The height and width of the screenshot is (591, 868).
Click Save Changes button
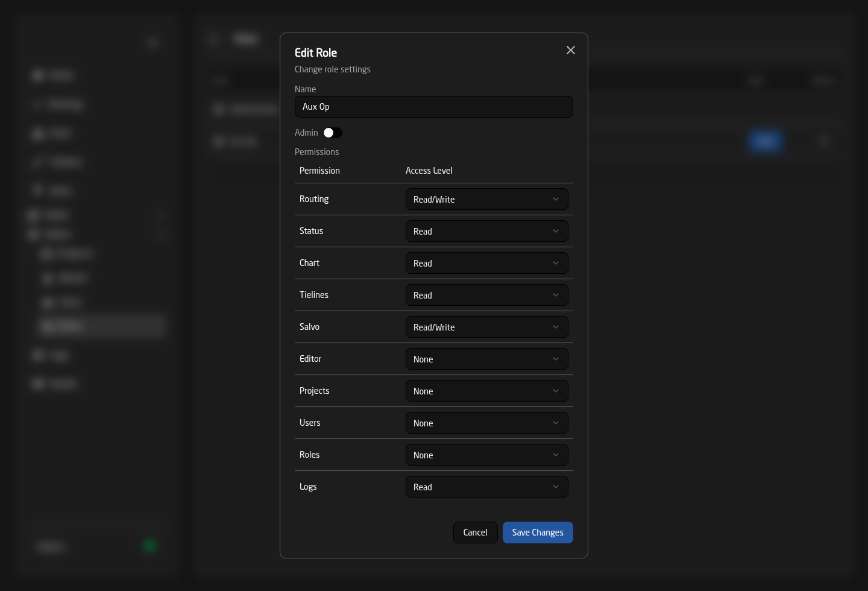pos(538,533)
